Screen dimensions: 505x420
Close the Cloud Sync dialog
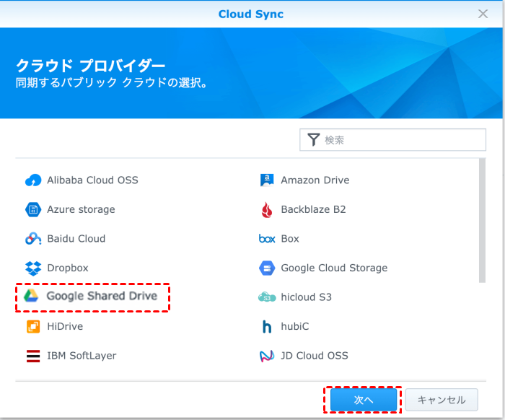point(483,14)
